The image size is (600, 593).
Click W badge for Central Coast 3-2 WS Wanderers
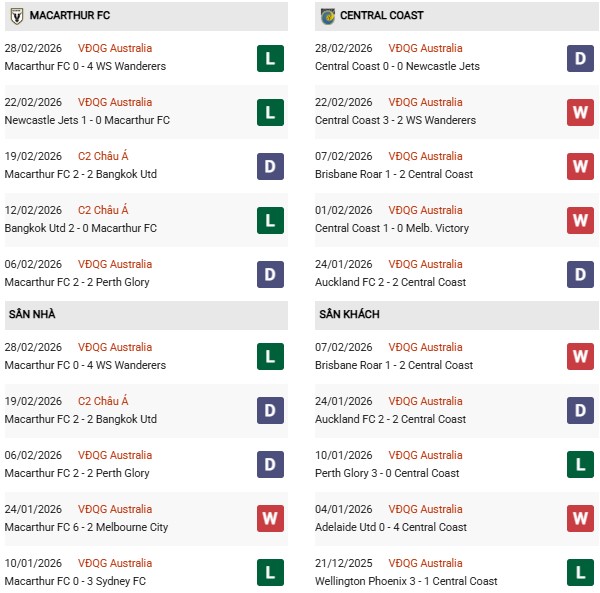[x=580, y=112]
